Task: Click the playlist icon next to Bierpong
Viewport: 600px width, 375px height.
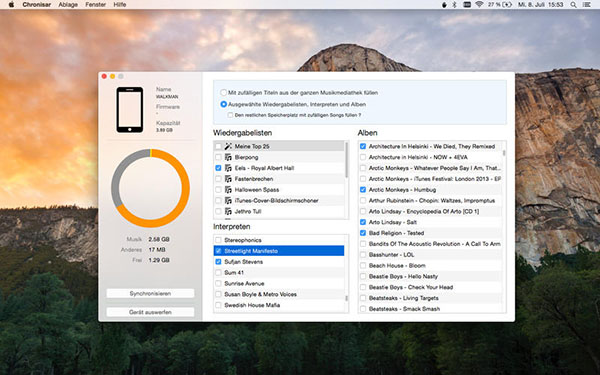Action: point(228,157)
